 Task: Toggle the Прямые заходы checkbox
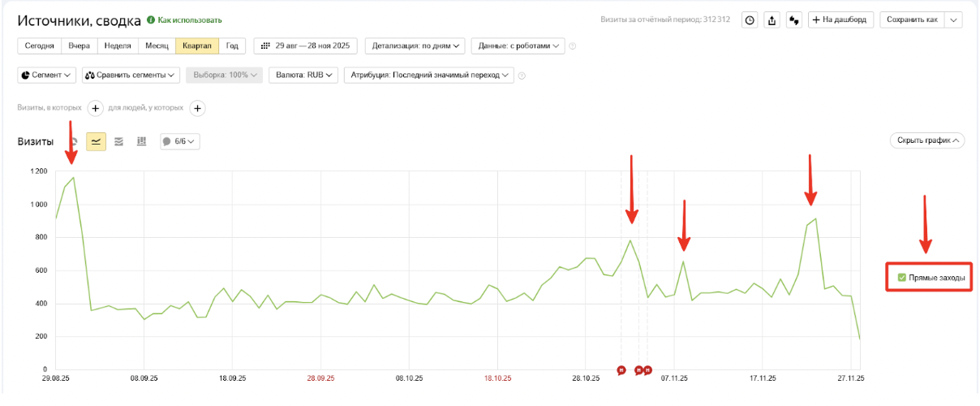pyautogui.click(x=902, y=278)
